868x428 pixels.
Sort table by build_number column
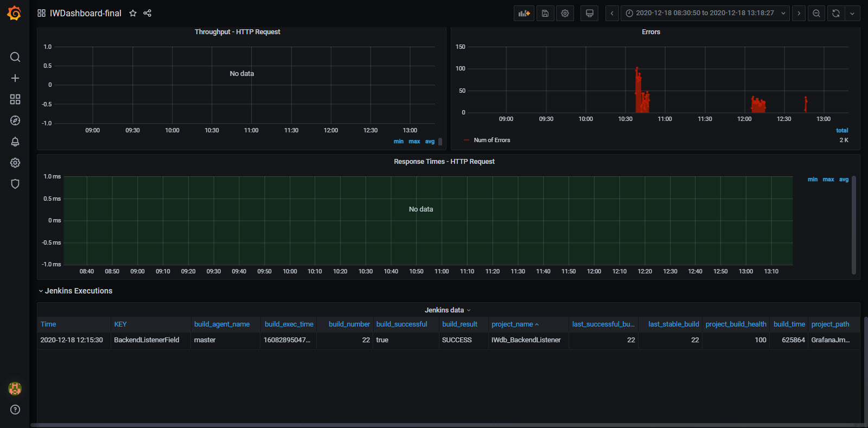pos(349,324)
